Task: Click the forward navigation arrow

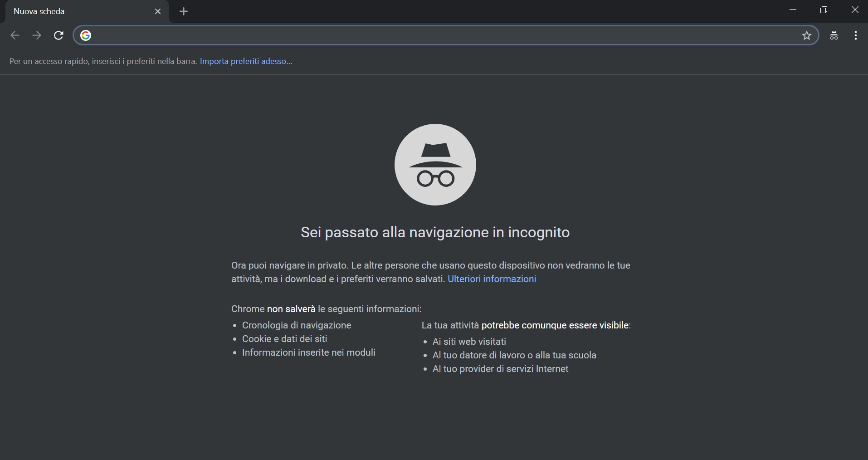Action: click(x=36, y=35)
